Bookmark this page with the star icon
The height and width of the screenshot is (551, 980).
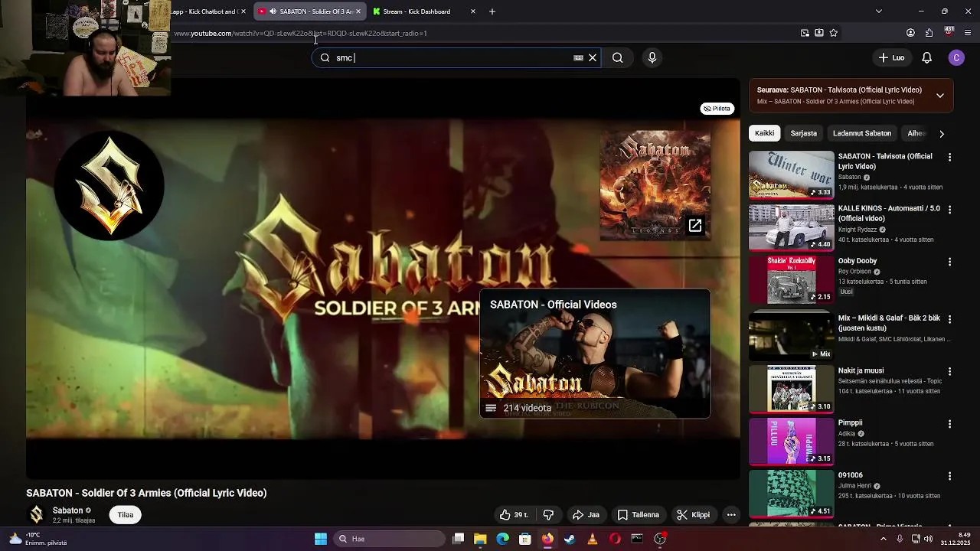click(834, 33)
